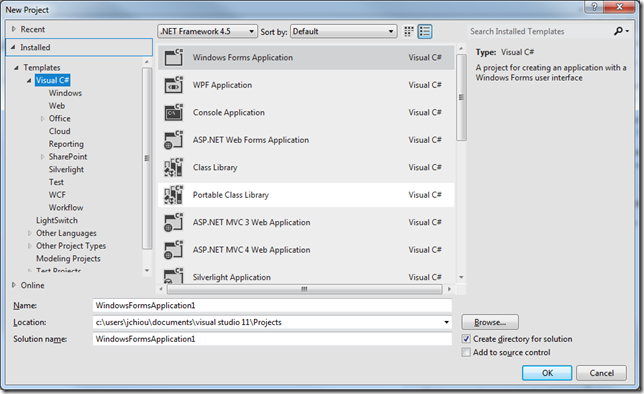Select the Console Application row text
Viewport: 644px width, 394px height.
(x=229, y=113)
